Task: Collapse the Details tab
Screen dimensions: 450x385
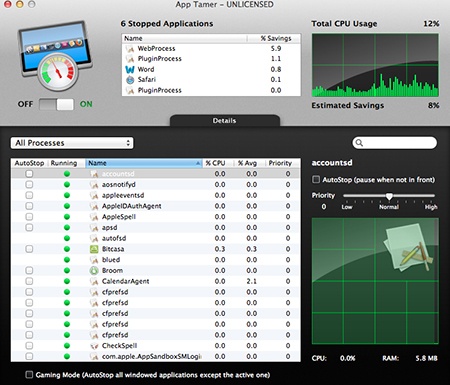Action: point(225,121)
